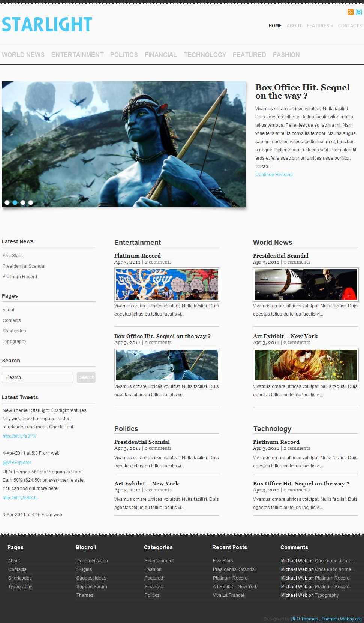Select the second (active) slider dot
The width and height of the screenshot is (364, 623).
point(15,202)
